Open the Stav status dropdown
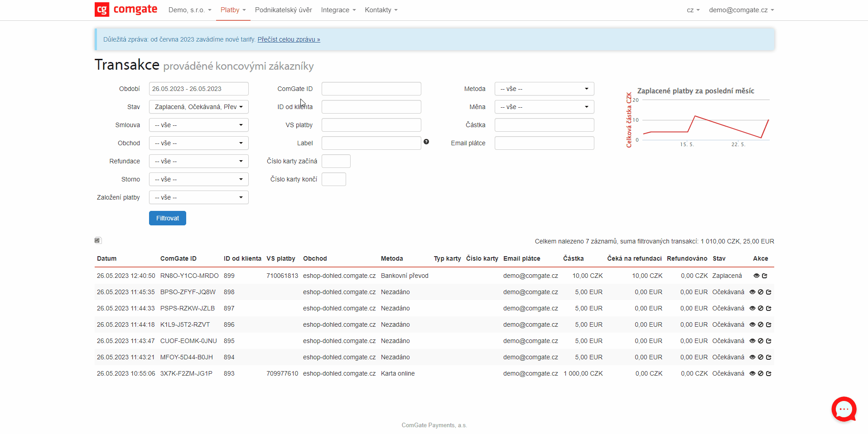The height and width of the screenshot is (434, 868). coord(199,107)
